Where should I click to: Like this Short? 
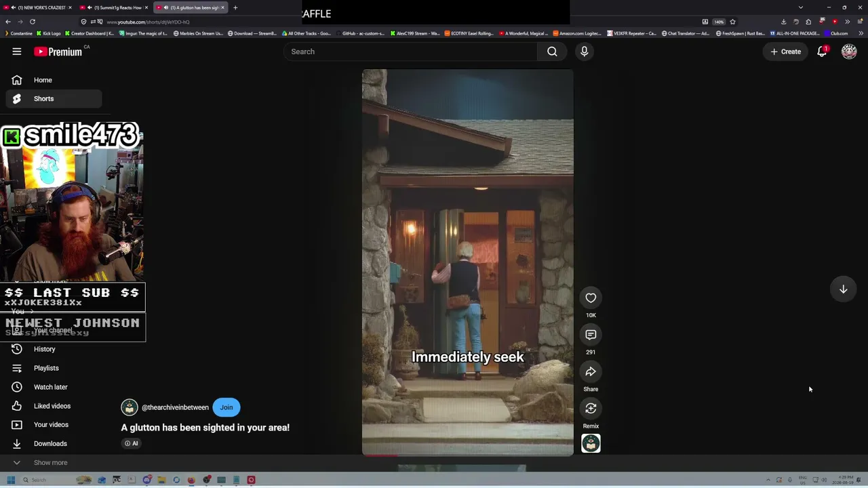coord(591,298)
